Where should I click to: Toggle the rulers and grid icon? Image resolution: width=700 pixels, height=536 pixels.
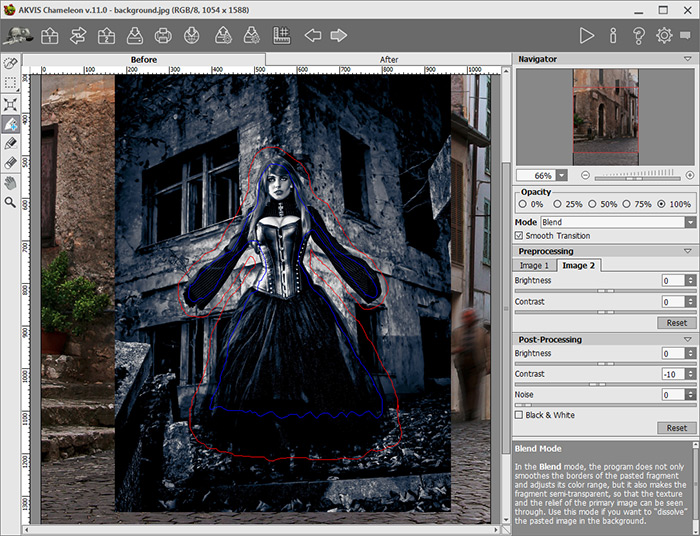[x=282, y=36]
